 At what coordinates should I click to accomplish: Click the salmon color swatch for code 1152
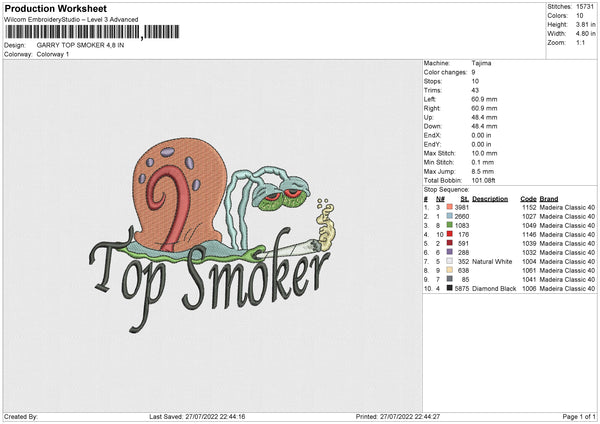pos(450,207)
